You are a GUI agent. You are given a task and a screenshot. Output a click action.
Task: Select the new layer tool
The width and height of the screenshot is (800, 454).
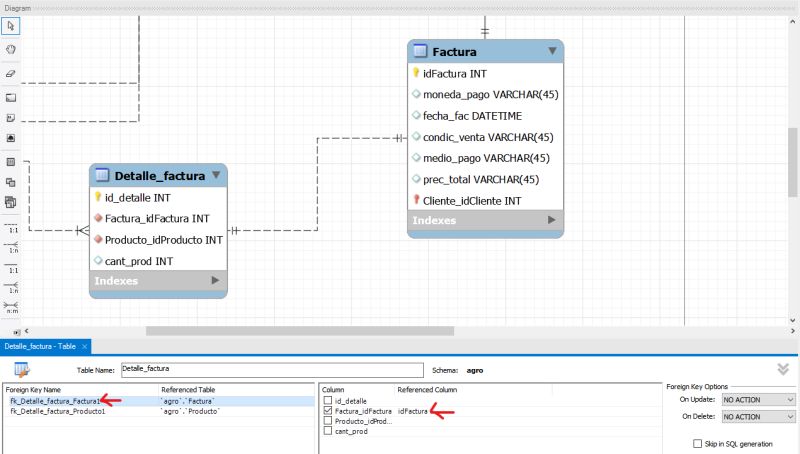pos(11,97)
